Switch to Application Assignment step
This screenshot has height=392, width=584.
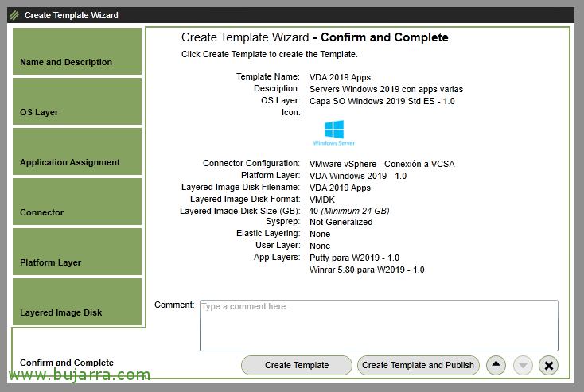pos(77,152)
